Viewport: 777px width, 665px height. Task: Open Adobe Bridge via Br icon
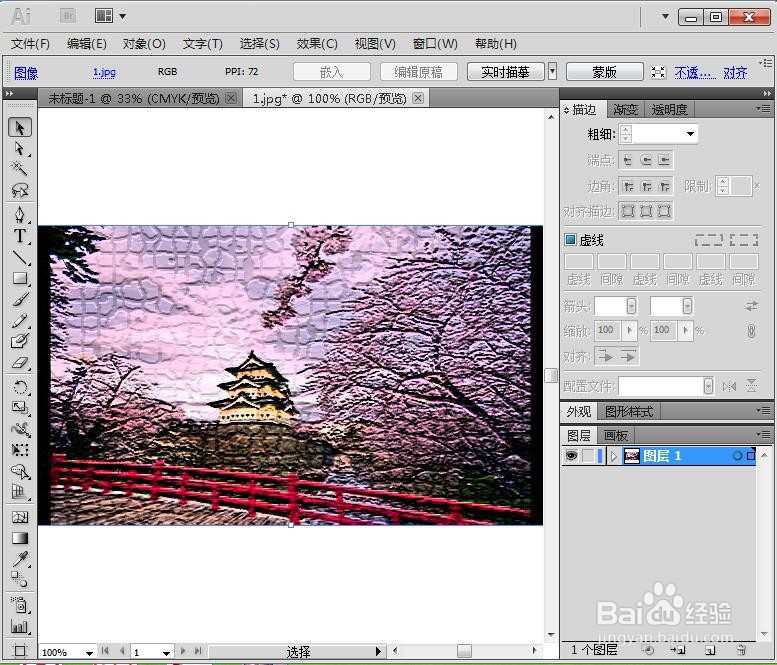coord(68,16)
